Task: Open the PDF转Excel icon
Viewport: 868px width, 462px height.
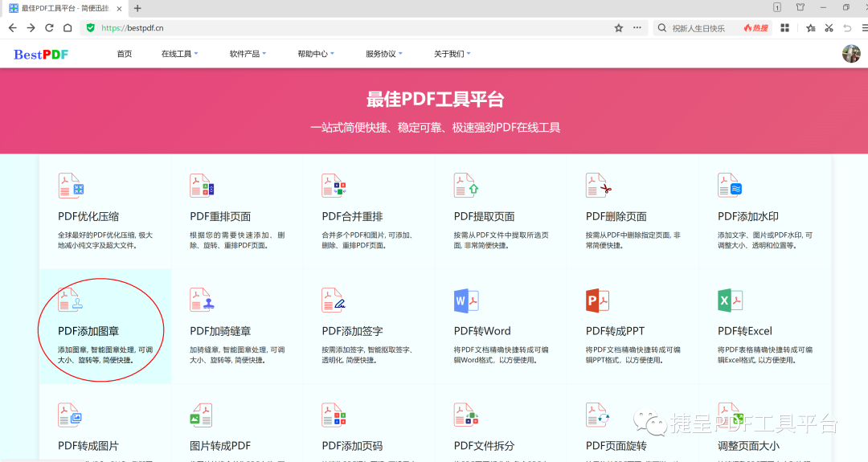Action: point(730,301)
